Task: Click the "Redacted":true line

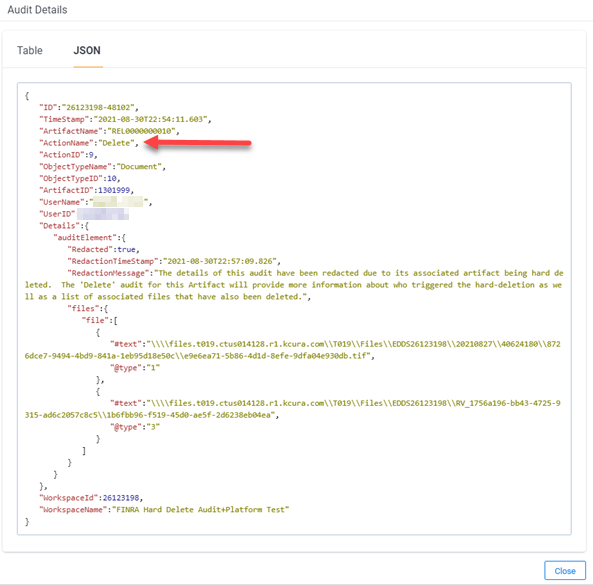Action: (x=104, y=250)
